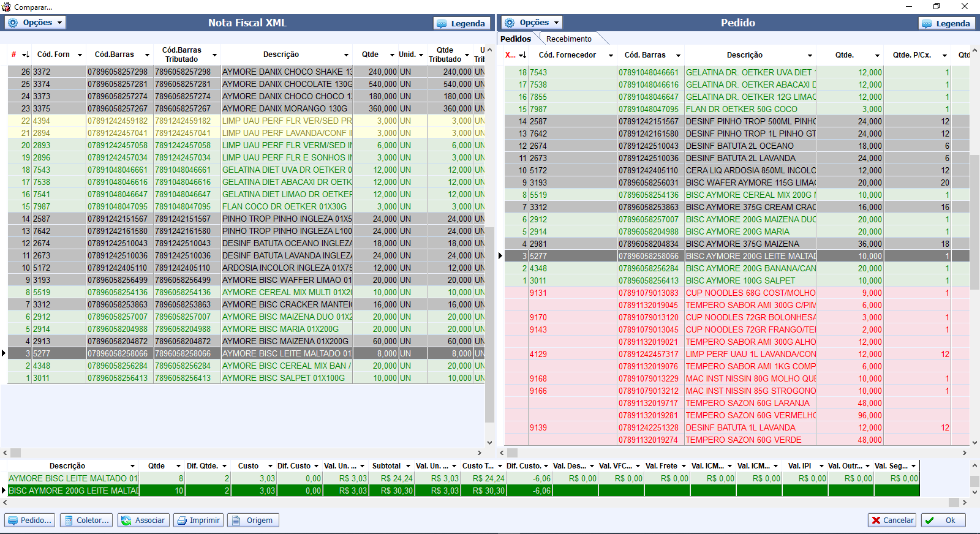Click the red X Cancelar button

892,521
